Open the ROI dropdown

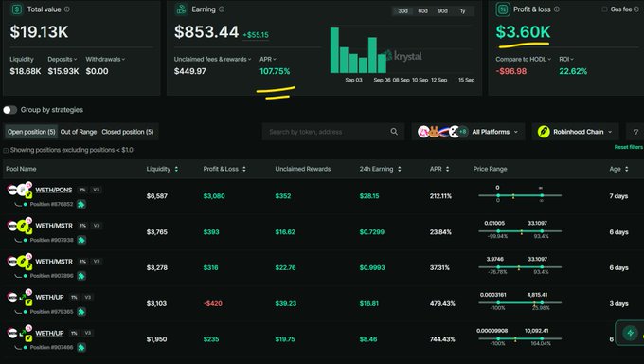point(566,59)
